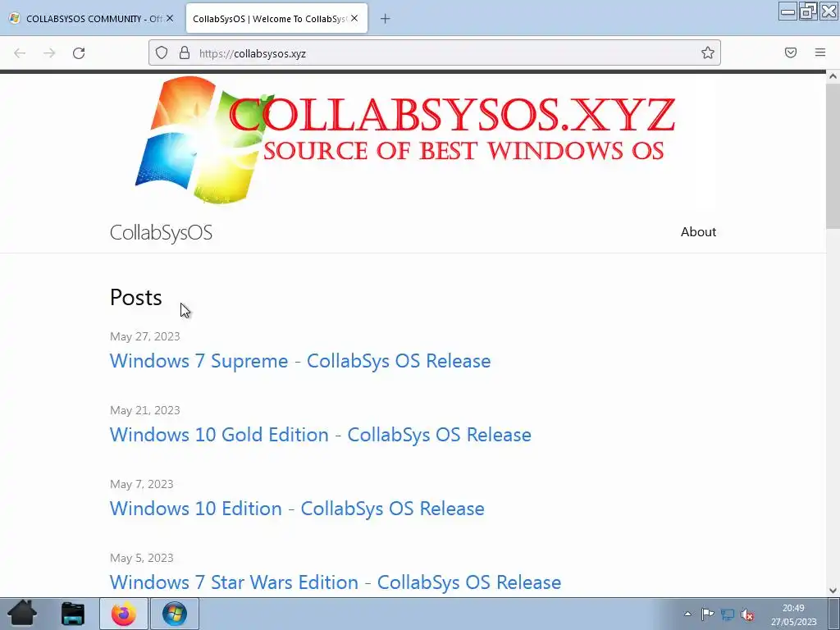This screenshot has width=840, height=630.
Task: Restore down the Firefox window
Action: tap(808, 11)
